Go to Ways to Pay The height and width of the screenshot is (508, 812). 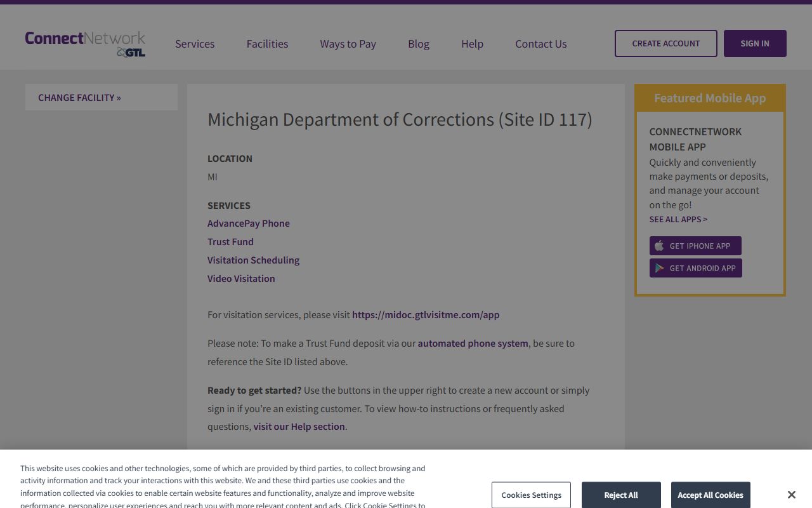(348, 44)
